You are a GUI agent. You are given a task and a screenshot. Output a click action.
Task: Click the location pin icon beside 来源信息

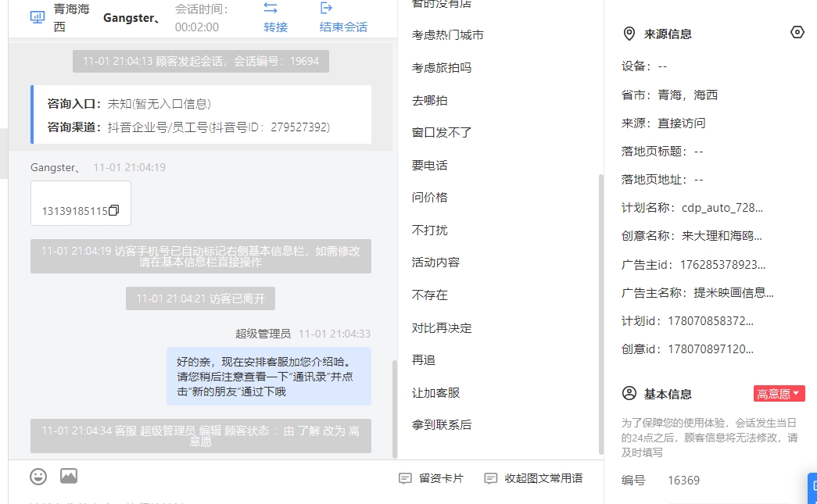click(x=629, y=34)
